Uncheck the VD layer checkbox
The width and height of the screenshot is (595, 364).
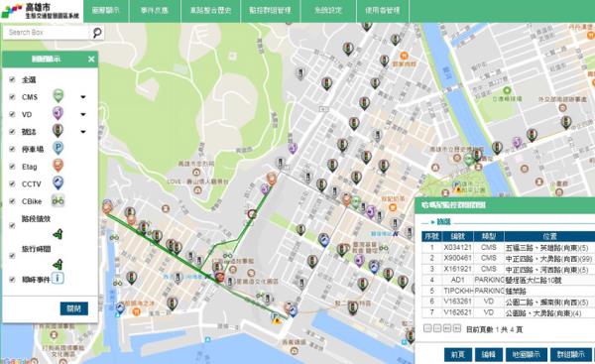[x=12, y=114]
